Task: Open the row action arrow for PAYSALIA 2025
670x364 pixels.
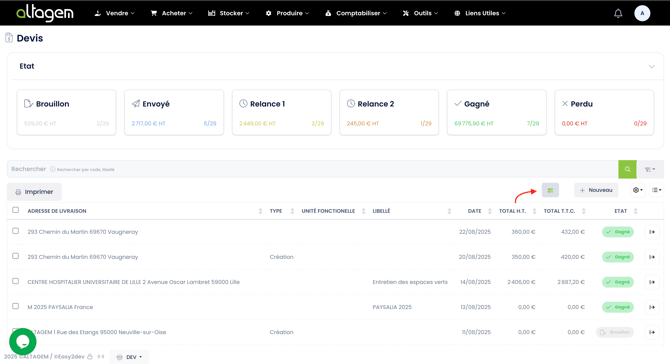Action: (652, 307)
